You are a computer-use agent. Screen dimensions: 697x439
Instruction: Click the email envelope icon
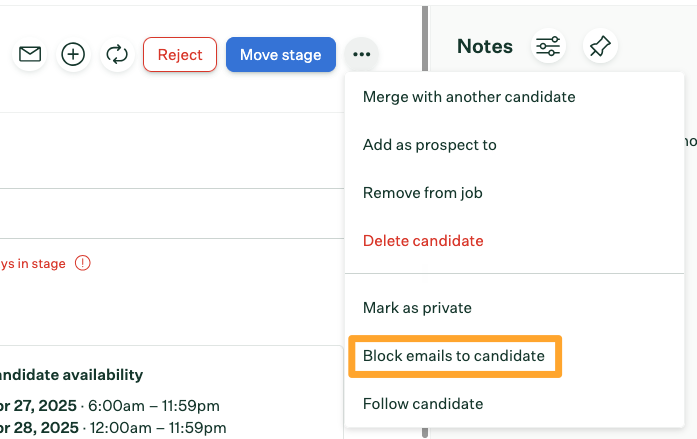(30, 54)
